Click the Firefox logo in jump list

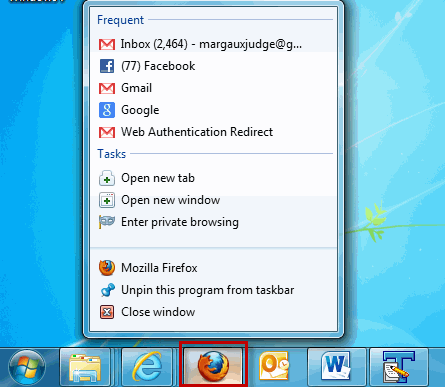click(x=107, y=268)
